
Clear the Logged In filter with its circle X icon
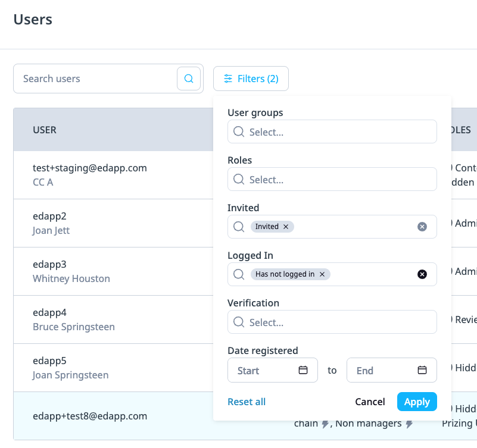[x=422, y=274]
